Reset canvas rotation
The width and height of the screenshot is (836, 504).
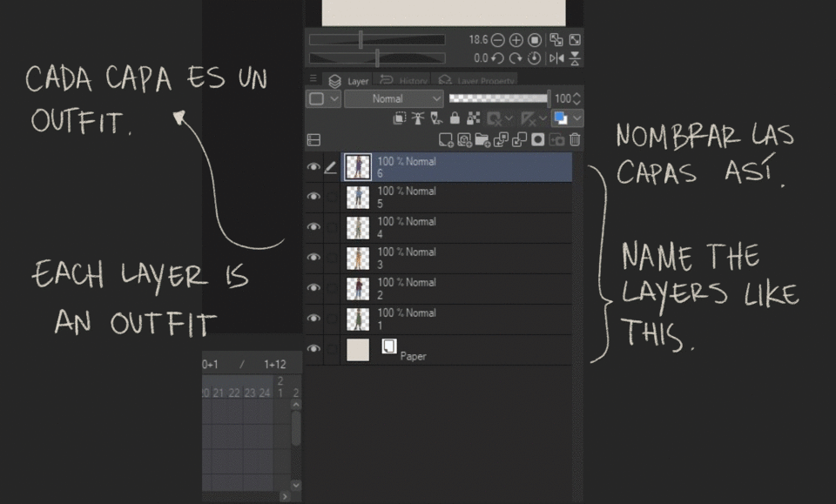point(534,58)
